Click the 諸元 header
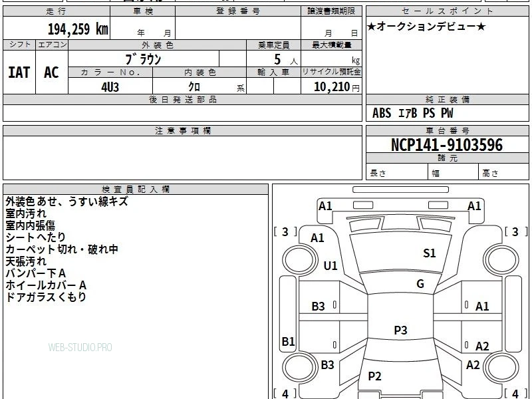532x399 pixels. click(x=447, y=158)
